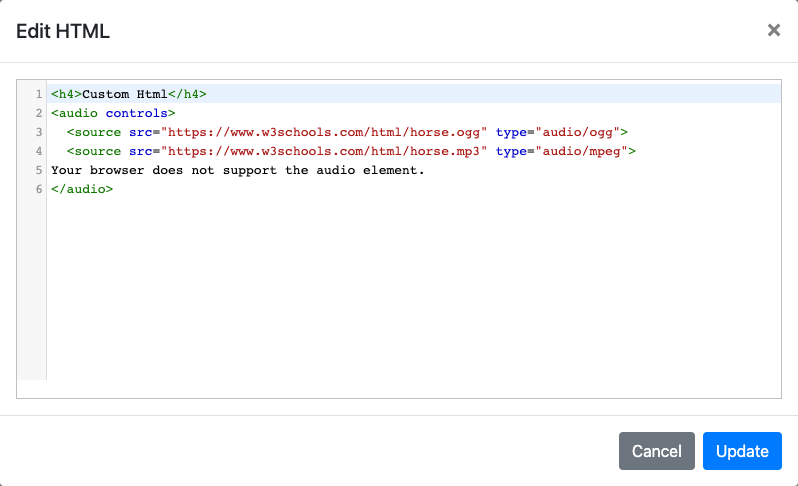
Task: Click line number 6 in the gutter
Action: pos(38,189)
